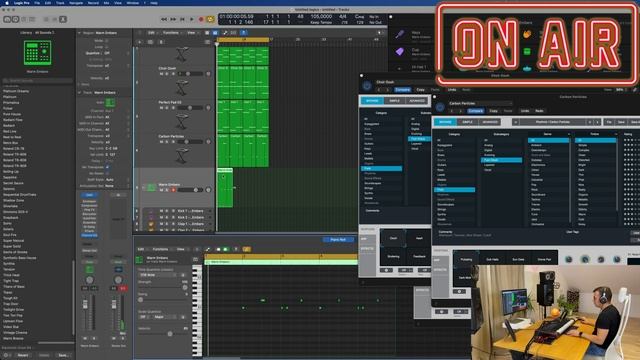Image resolution: width=640 pixels, height=360 pixels.
Task: Open the Apple menu
Action: click(7, 3)
